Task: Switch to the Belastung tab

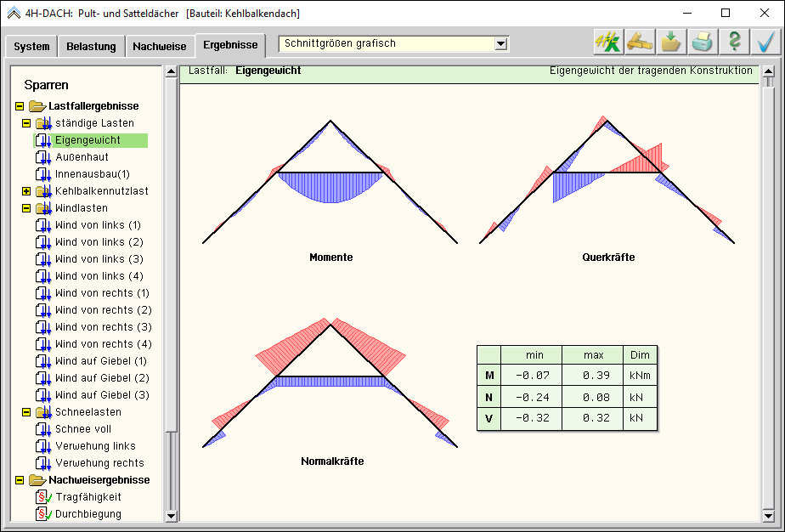Action: [x=91, y=47]
